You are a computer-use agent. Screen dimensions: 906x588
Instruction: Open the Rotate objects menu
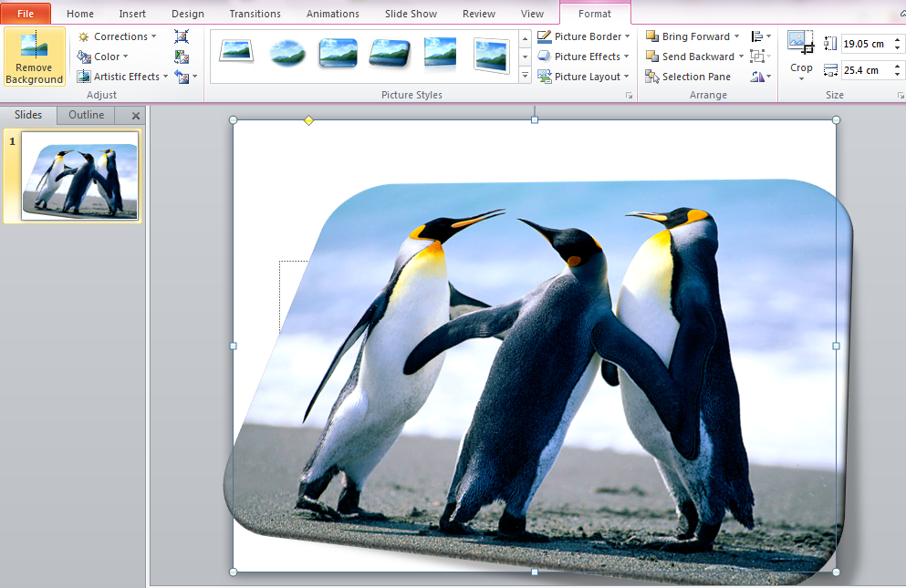[x=759, y=77]
